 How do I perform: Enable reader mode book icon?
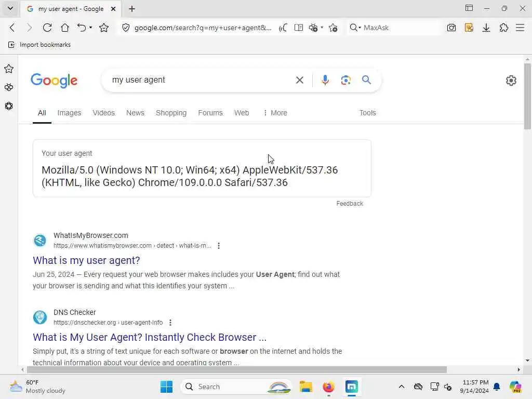(299, 28)
